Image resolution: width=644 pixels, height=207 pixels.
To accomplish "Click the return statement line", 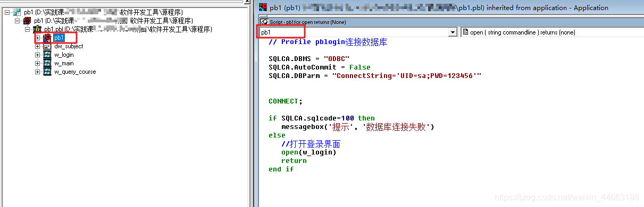I will pyautogui.click(x=294, y=161).
